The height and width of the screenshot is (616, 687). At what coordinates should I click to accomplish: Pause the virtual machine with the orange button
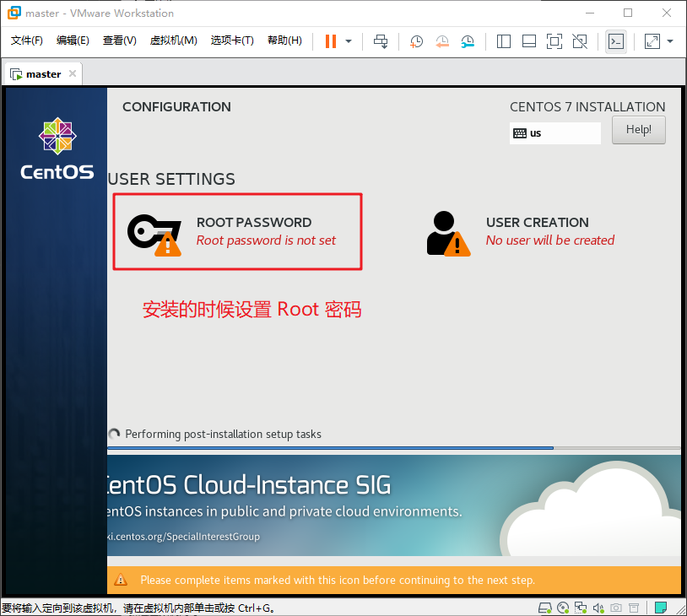330,41
